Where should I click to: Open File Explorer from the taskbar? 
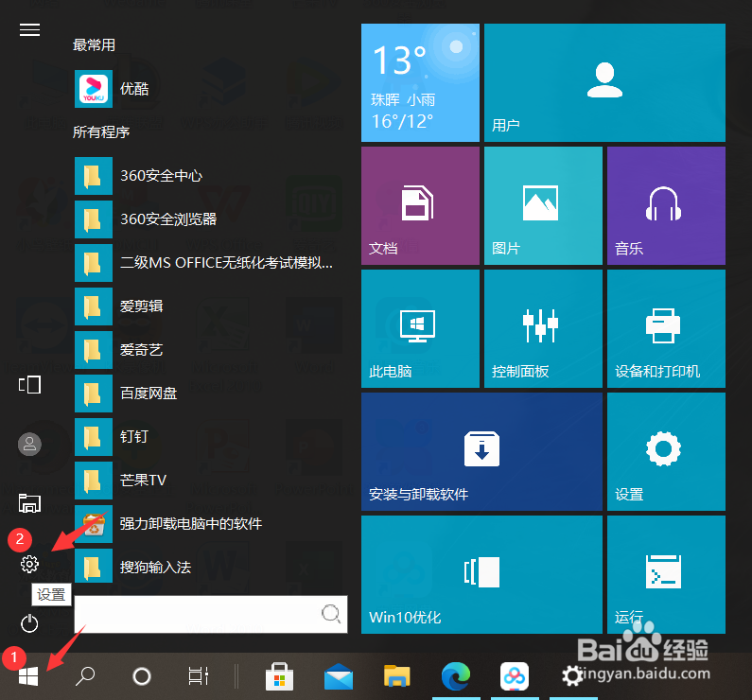[397, 676]
